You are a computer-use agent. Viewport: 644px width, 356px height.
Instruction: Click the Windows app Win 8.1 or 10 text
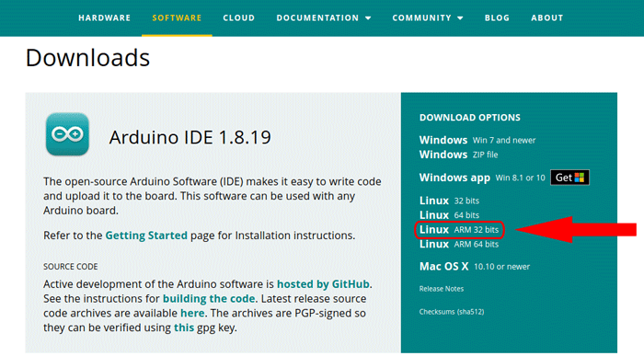coord(482,178)
